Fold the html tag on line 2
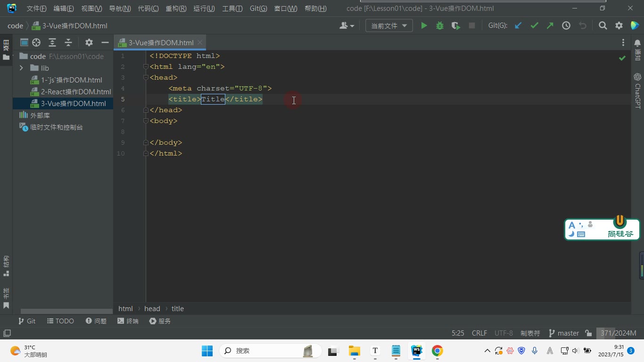644x362 pixels. pos(146,66)
